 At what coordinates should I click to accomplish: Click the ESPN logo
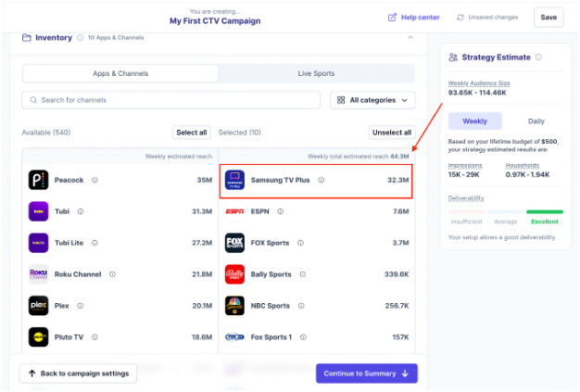point(234,211)
